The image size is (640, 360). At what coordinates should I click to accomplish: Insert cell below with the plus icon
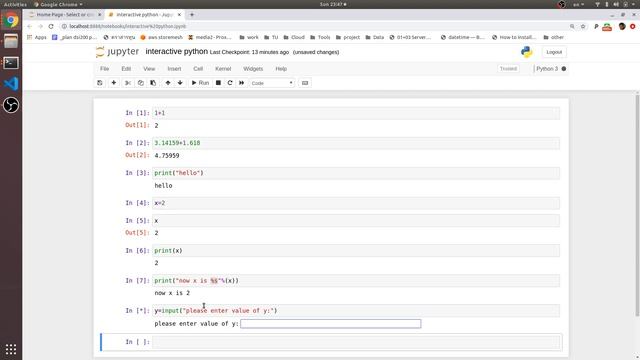coord(113,83)
